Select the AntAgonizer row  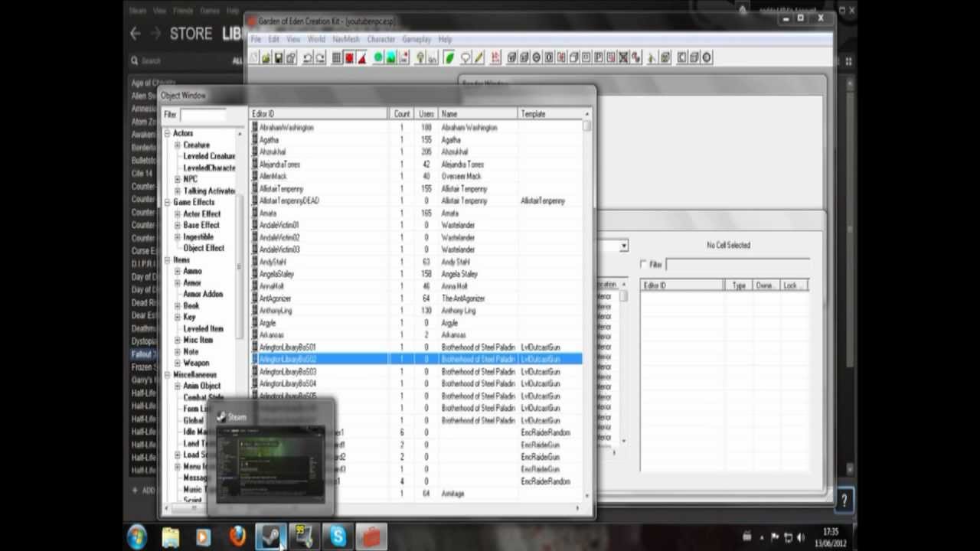coord(416,298)
